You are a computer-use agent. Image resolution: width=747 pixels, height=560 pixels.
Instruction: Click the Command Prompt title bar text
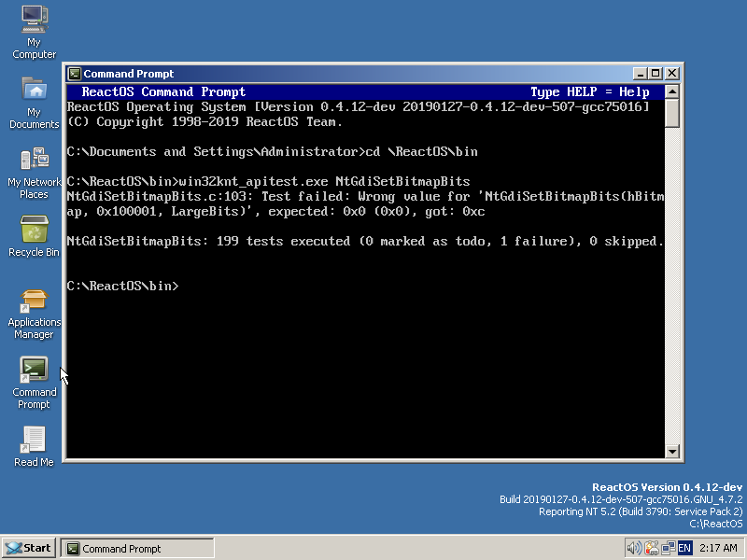pos(129,74)
